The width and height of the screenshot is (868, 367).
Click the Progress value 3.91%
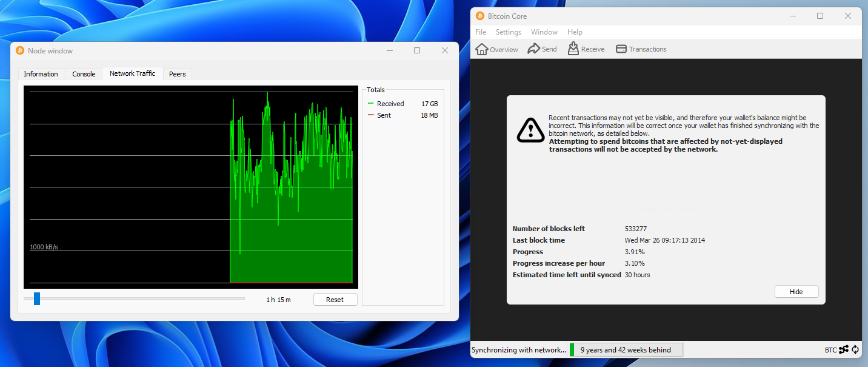tap(635, 252)
